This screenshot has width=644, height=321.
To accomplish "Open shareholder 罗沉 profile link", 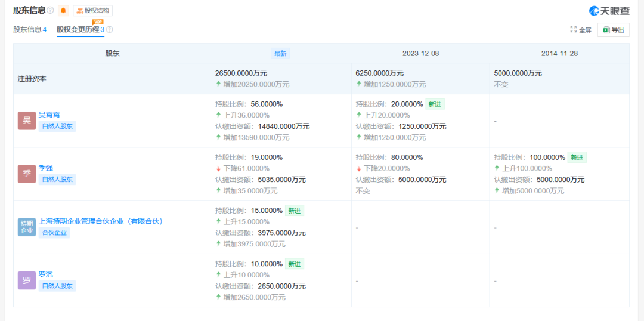I will pos(46,274).
